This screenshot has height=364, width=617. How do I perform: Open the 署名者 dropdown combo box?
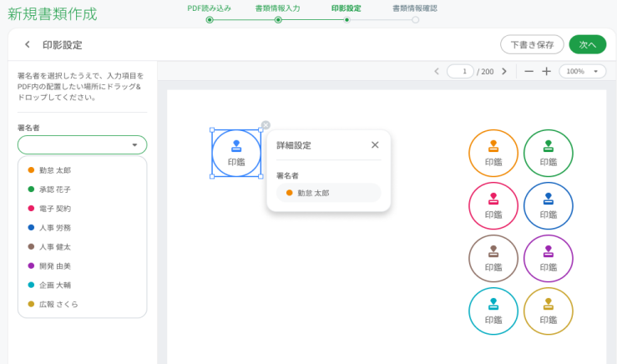[83, 144]
